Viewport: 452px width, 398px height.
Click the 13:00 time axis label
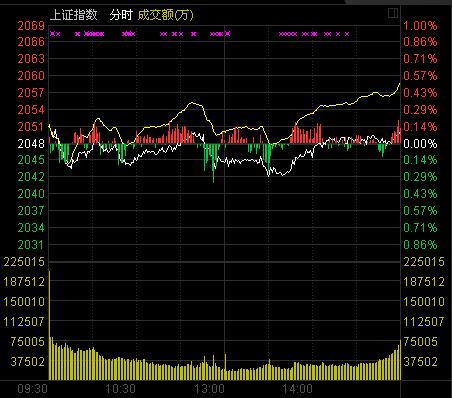pyautogui.click(x=209, y=389)
